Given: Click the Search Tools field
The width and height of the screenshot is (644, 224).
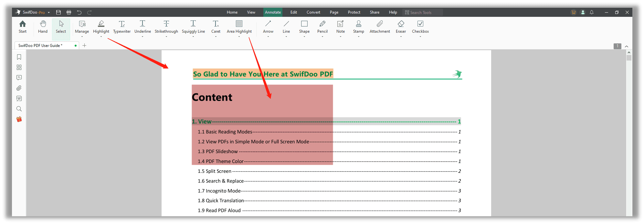Looking at the screenshot, I should pos(423,12).
